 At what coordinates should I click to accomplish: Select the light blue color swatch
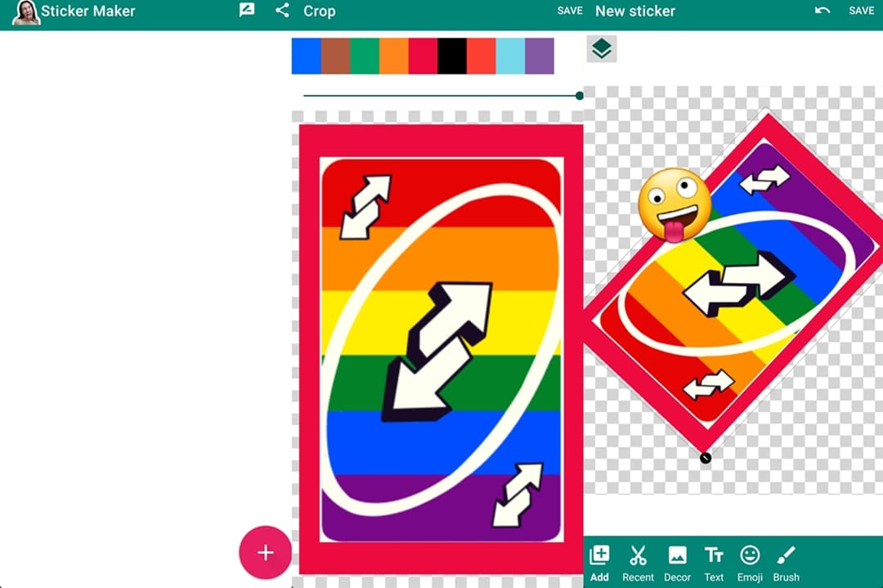point(510,56)
